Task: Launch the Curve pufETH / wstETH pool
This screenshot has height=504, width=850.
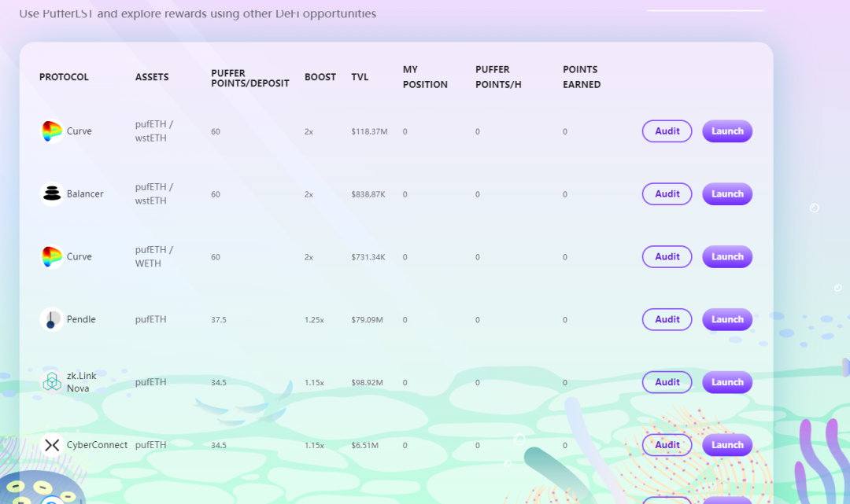Action: (x=727, y=131)
